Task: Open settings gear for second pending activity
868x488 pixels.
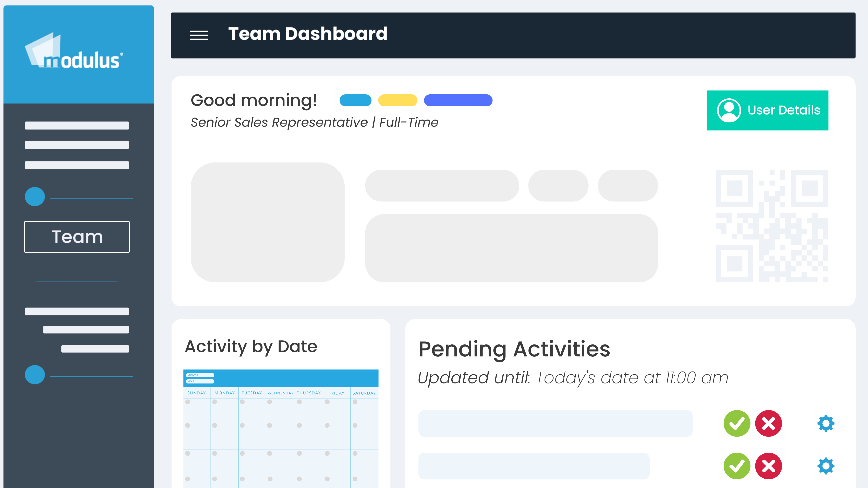Action: (x=826, y=466)
